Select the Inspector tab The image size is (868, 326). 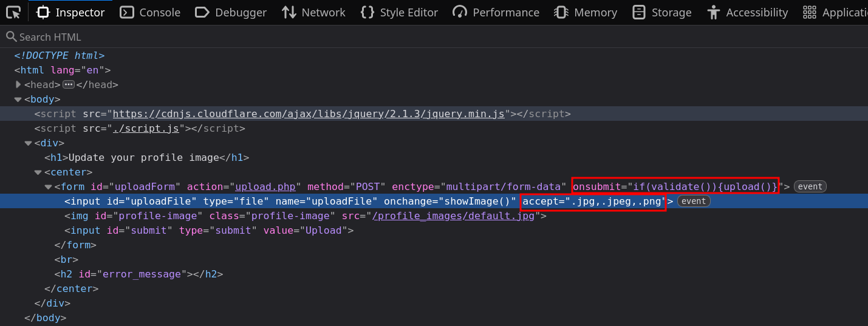click(70, 12)
